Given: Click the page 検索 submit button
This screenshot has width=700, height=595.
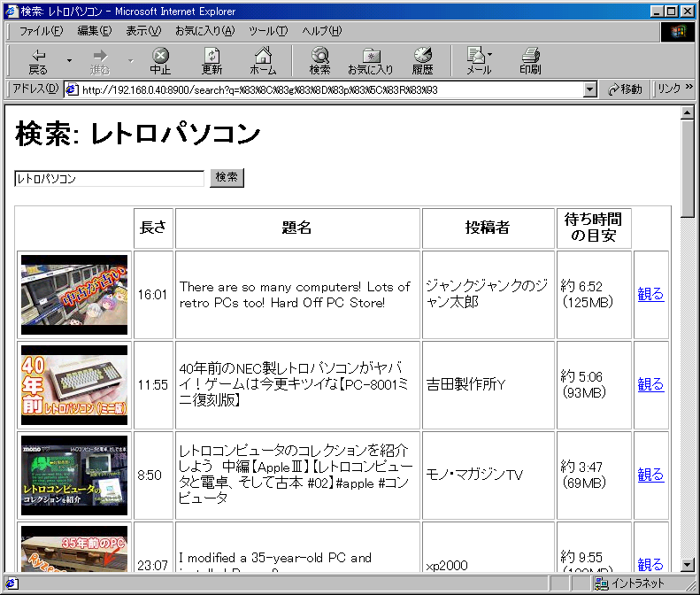Looking at the screenshot, I should click(x=227, y=178).
